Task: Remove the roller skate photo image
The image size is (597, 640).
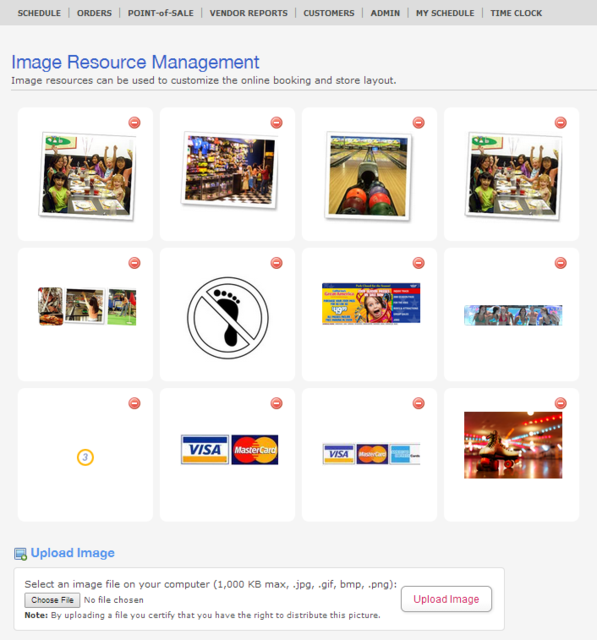Action: coord(560,403)
